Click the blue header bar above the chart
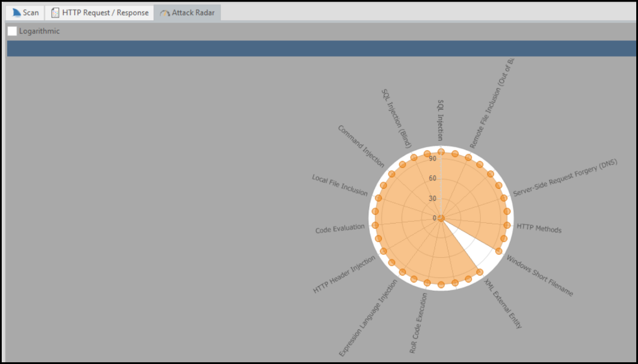The image size is (638, 364). coord(319,49)
